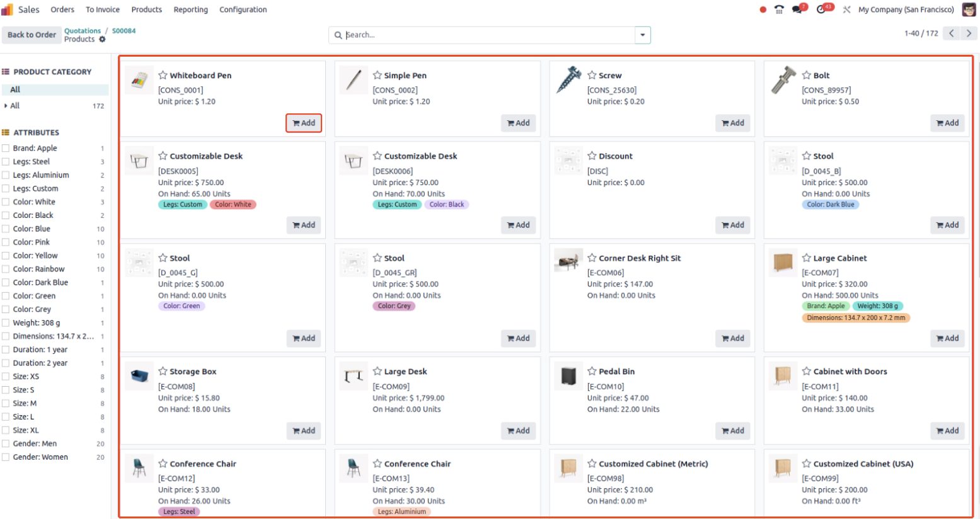Check the Color: Dark Blue attribute
The height and width of the screenshot is (519, 980).
pos(6,282)
